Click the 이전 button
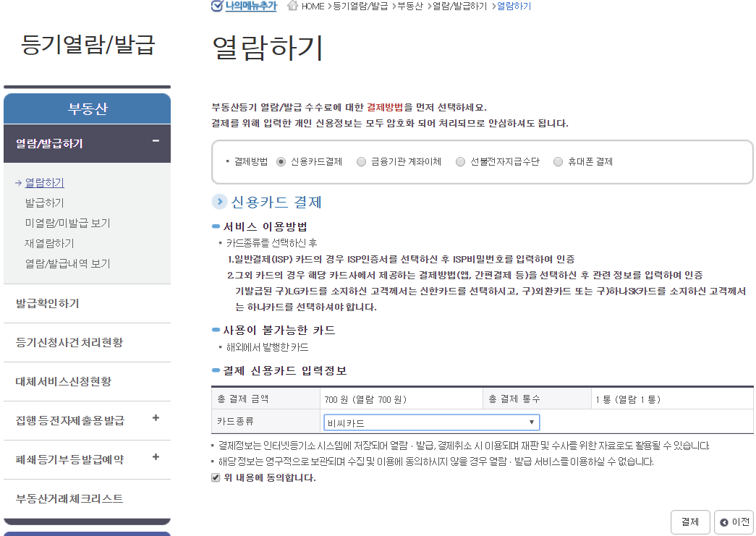 pos(734,522)
